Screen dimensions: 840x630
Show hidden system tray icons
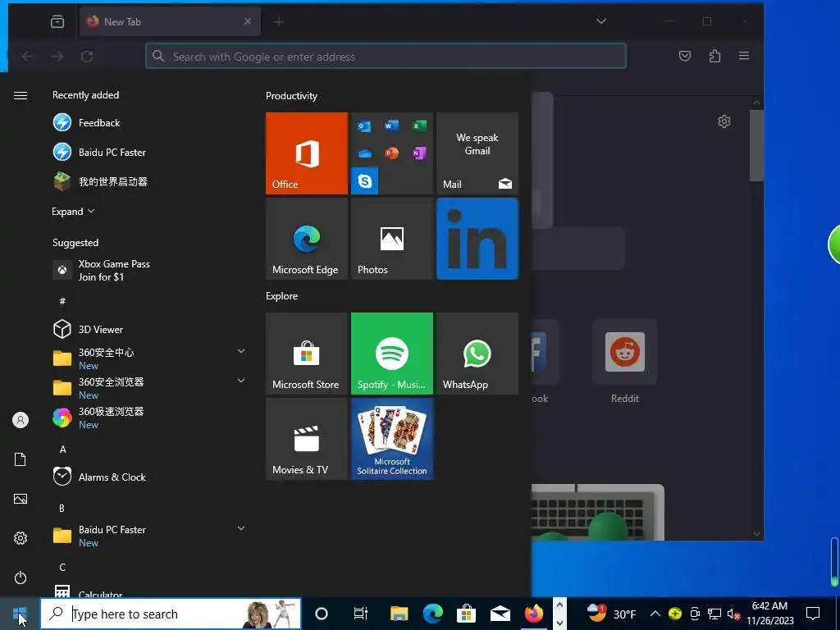click(x=655, y=614)
